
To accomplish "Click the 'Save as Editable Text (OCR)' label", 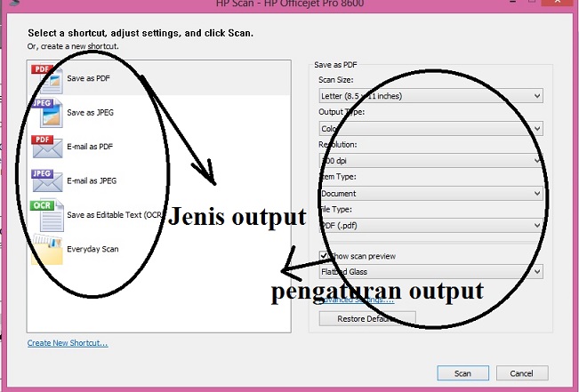I will 115,215.
